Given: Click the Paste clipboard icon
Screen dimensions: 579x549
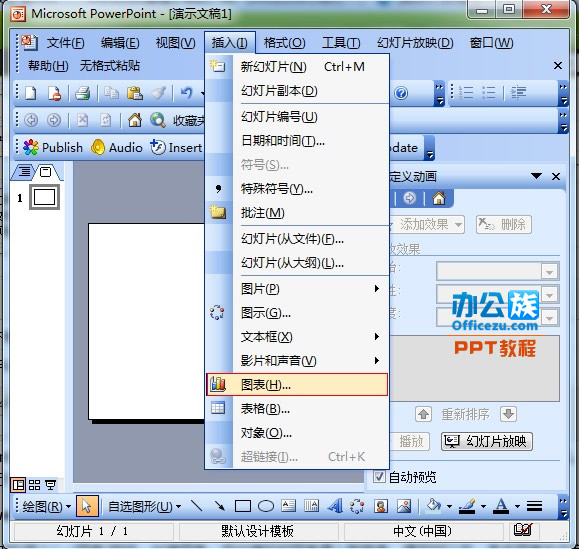Looking at the screenshot, I should [135, 93].
